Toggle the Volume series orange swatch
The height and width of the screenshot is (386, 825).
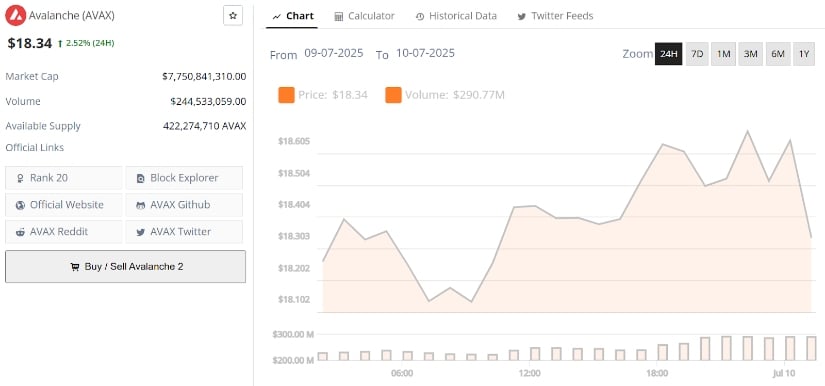coord(394,95)
